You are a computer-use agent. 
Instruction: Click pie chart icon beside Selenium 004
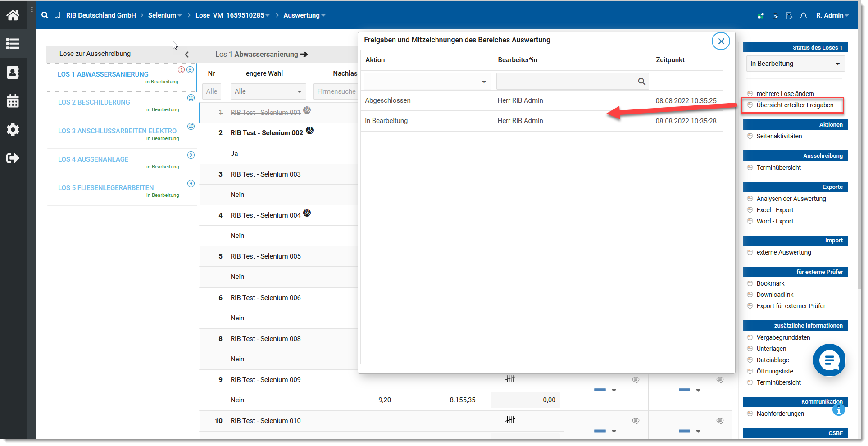pos(307,213)
